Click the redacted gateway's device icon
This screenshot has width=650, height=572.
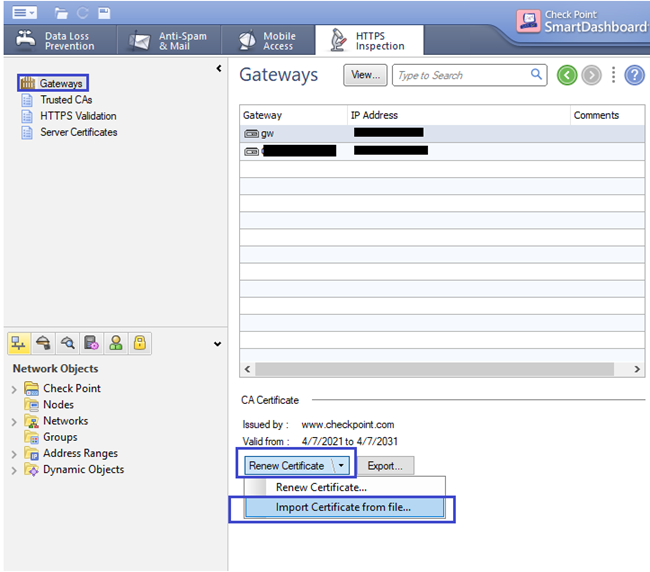pyautogui.click(x=251, y=152)
